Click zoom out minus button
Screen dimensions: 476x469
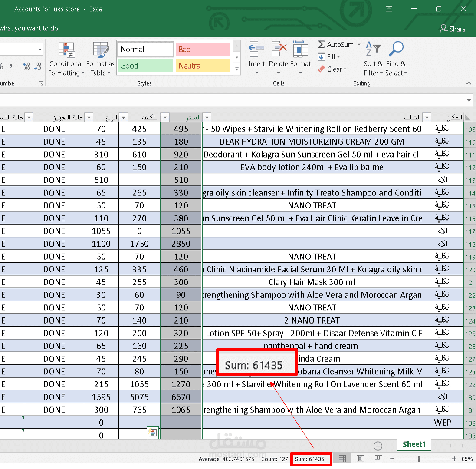tap(392, 459)
